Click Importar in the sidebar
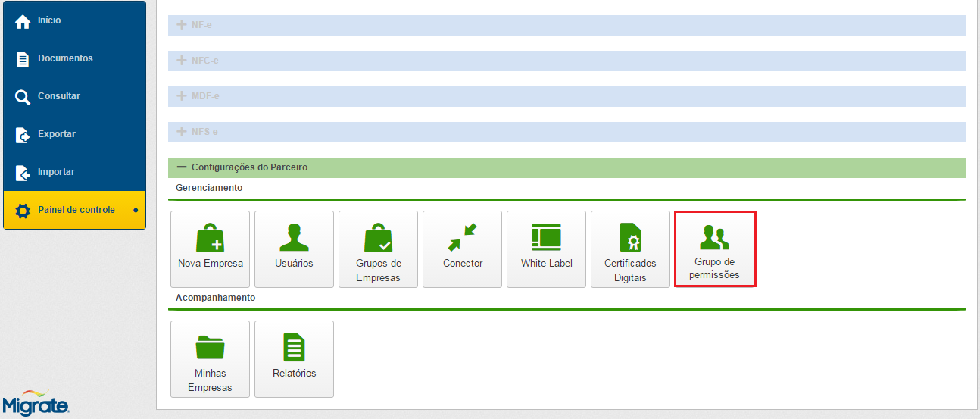 [74, 172]
